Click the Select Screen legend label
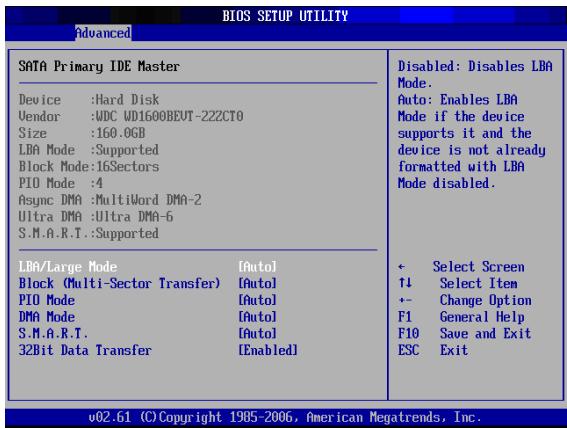Viewport: 567px width, 428px height. coord(478,267)
